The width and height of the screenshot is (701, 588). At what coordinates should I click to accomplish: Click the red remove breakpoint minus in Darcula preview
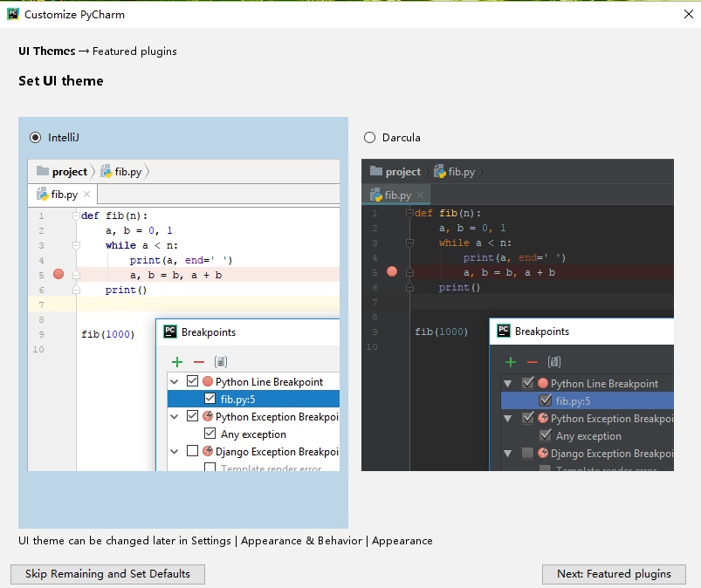coord(533,362)
